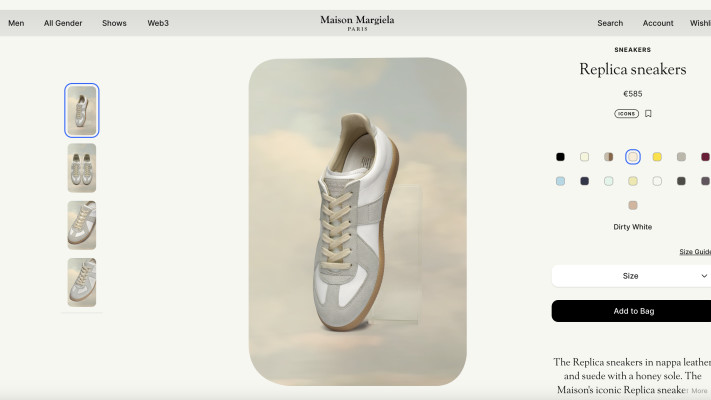Select the highlighted Dirty White swatch
This screenshot has width=711, height=400.
(633, 157)
